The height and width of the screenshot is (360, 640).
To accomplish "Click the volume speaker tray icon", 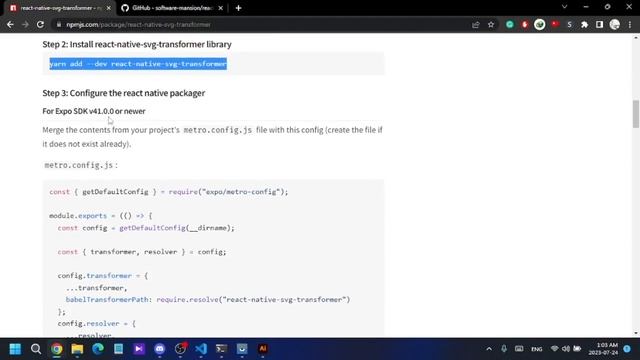I will 566,349.
